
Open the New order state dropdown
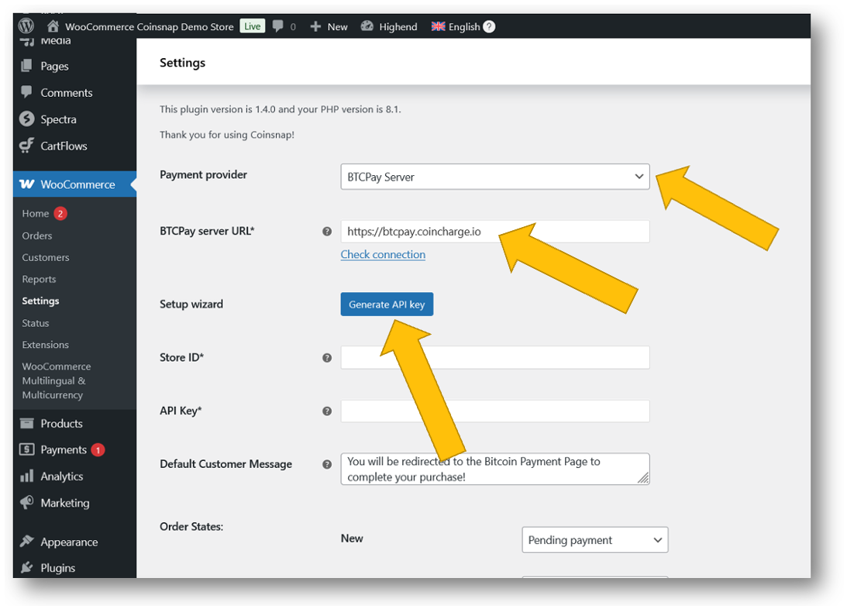594,540
